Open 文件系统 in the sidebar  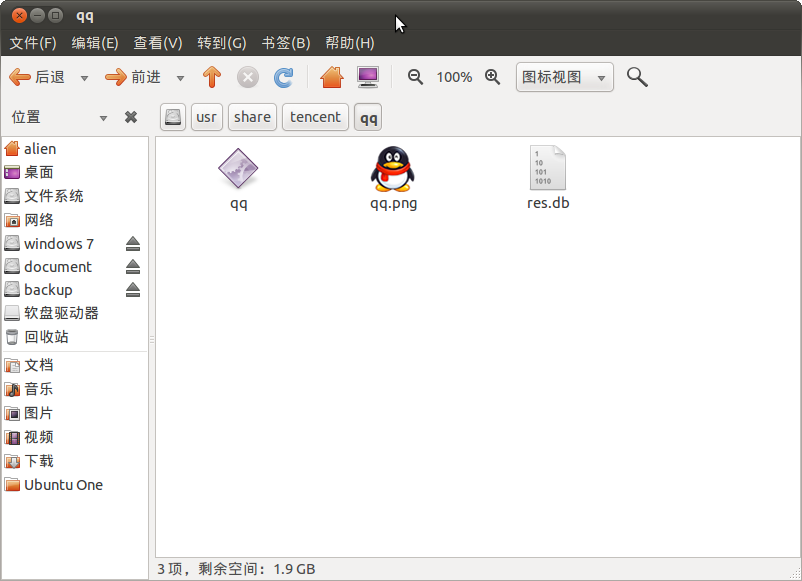75,196
